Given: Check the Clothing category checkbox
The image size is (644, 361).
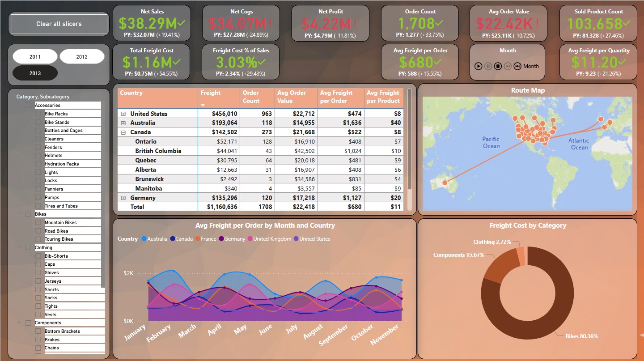Looking at the screenshot, I should (x=28, y=247).
